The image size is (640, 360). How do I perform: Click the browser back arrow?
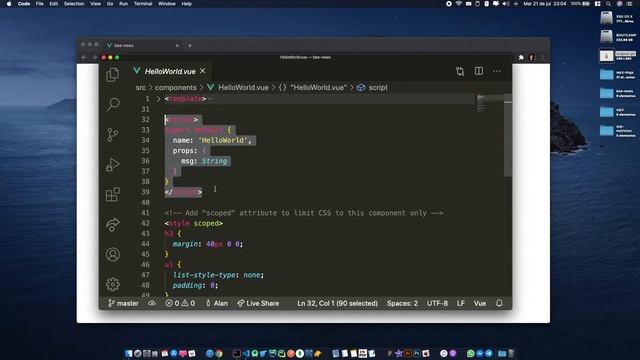tap(84, 58)
